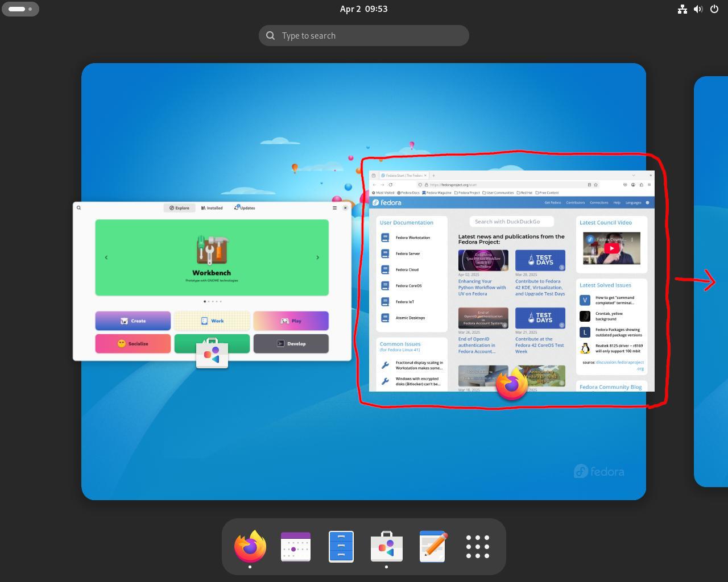Go forward in Firefox window
This screenshot has width=728, height=582.
(x=382, y=185)
